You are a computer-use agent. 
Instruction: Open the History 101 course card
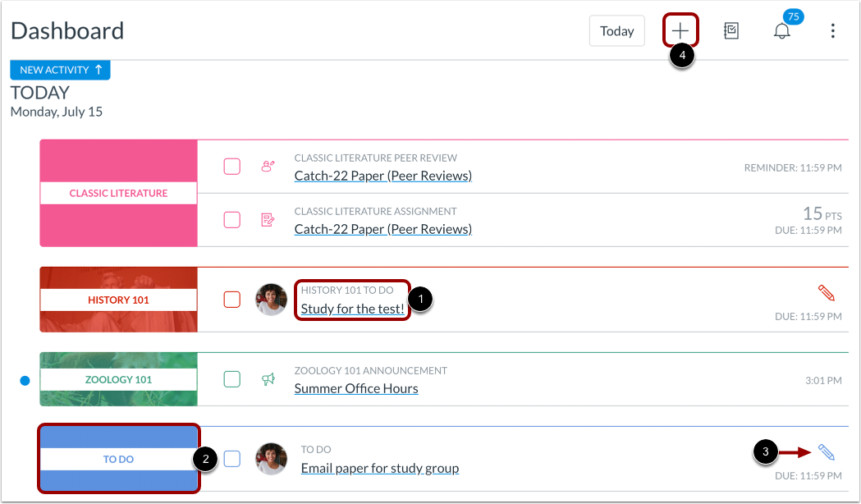(x=119, y=300)
